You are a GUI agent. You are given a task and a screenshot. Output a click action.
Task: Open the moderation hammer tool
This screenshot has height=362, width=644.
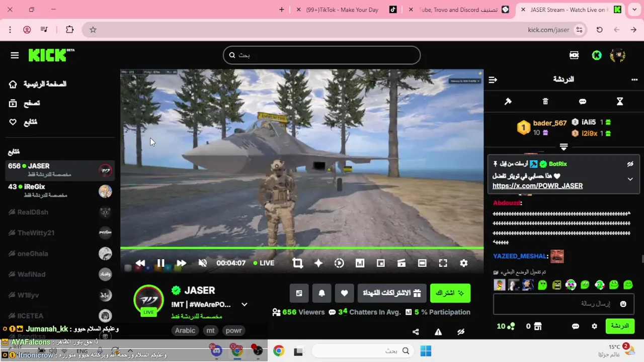coord(508,102)
